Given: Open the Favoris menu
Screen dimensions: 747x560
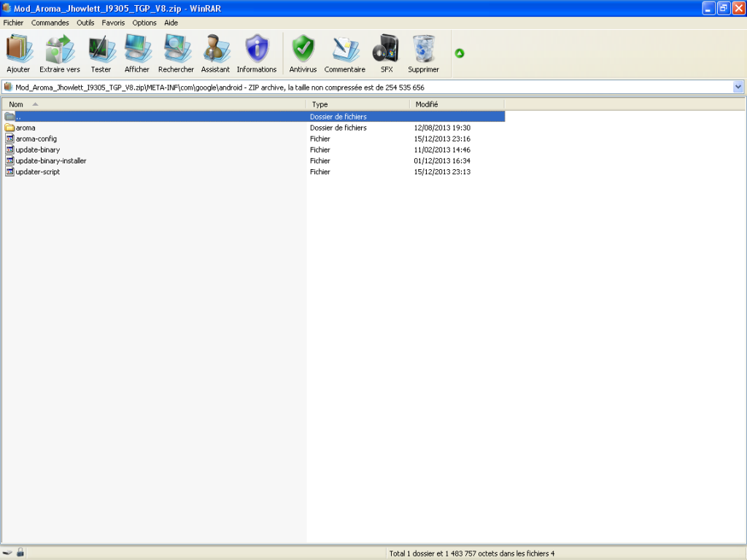Looking at the screenshot, I should click(113, 23).
